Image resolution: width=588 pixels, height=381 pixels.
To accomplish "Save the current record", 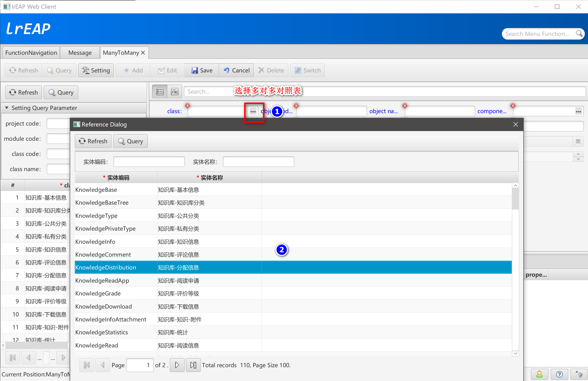I will click(202, 70).
